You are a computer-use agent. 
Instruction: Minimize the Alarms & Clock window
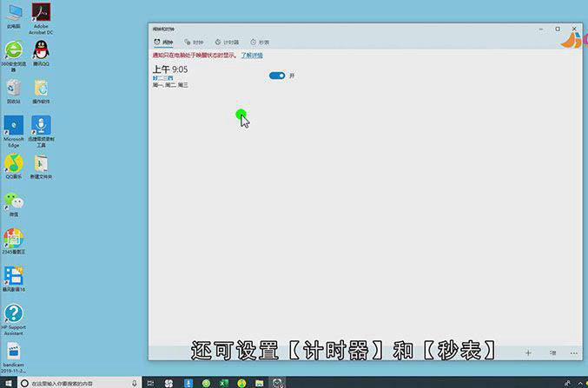541,29
